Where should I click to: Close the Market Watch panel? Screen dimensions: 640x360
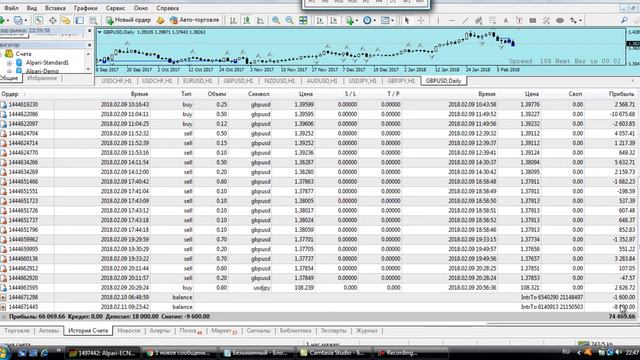(x=90, y=31)
